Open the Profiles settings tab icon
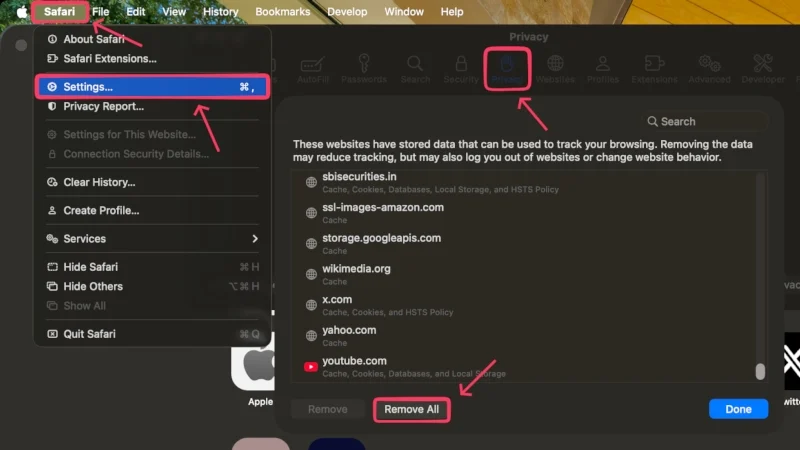The height and width of the screenshot is (450, 800). pyautogui.click(x=605, y=66)
